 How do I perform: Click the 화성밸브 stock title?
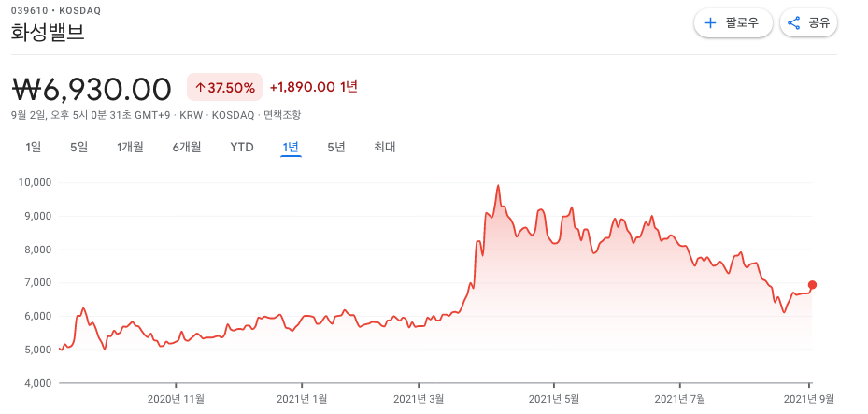point(48,32)
